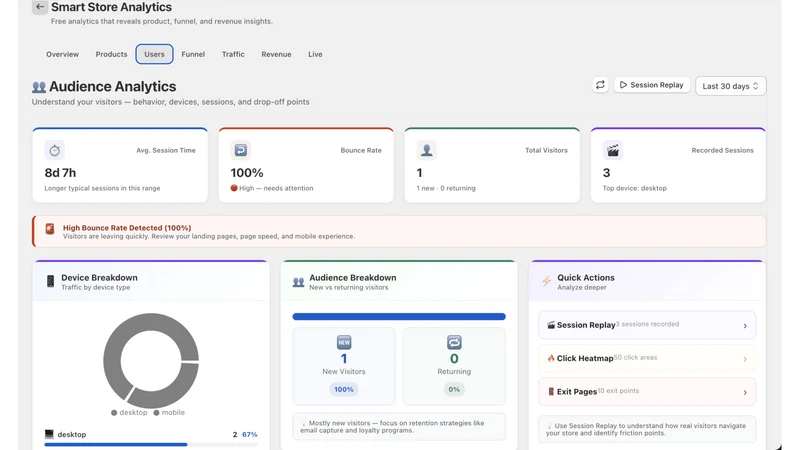Open the Overview tab
Screen dimensions: 800x450
pyautogui.click(x=62, y=54)
